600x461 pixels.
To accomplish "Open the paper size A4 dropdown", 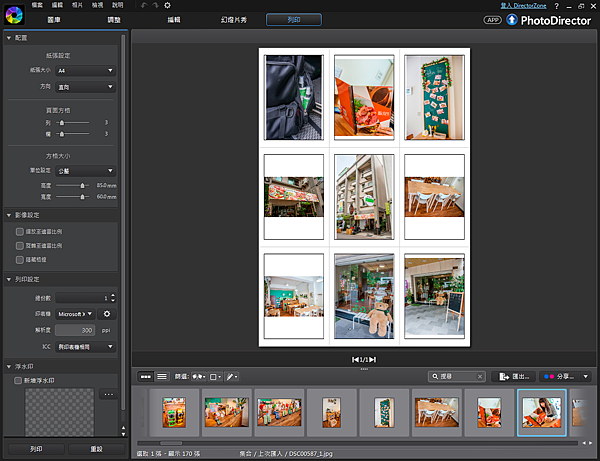I will pos(86,71).
